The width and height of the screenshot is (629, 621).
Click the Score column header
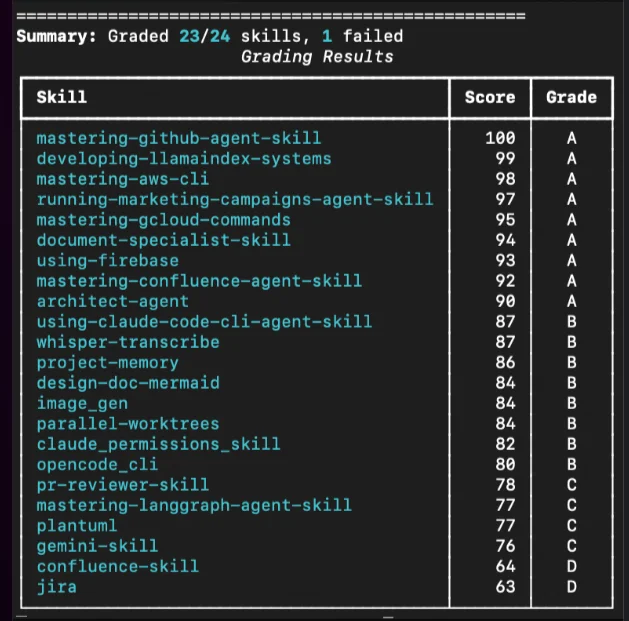[490, 97]
